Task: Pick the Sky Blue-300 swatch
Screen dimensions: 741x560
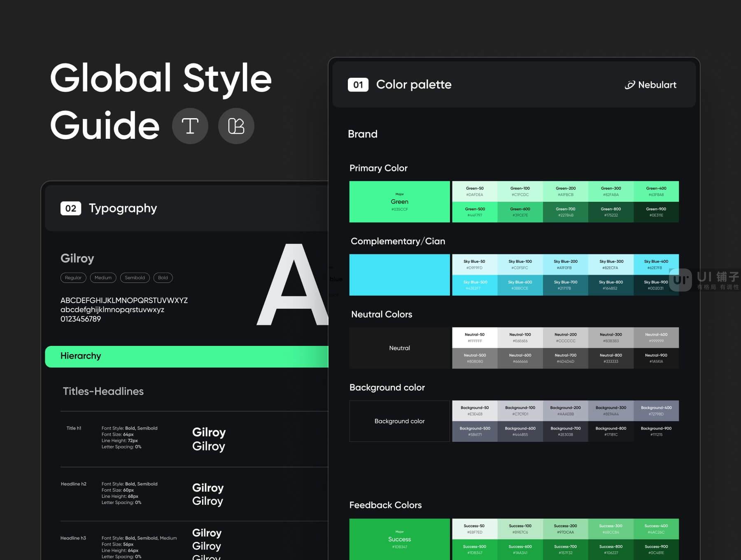Action: pos(611,264)
